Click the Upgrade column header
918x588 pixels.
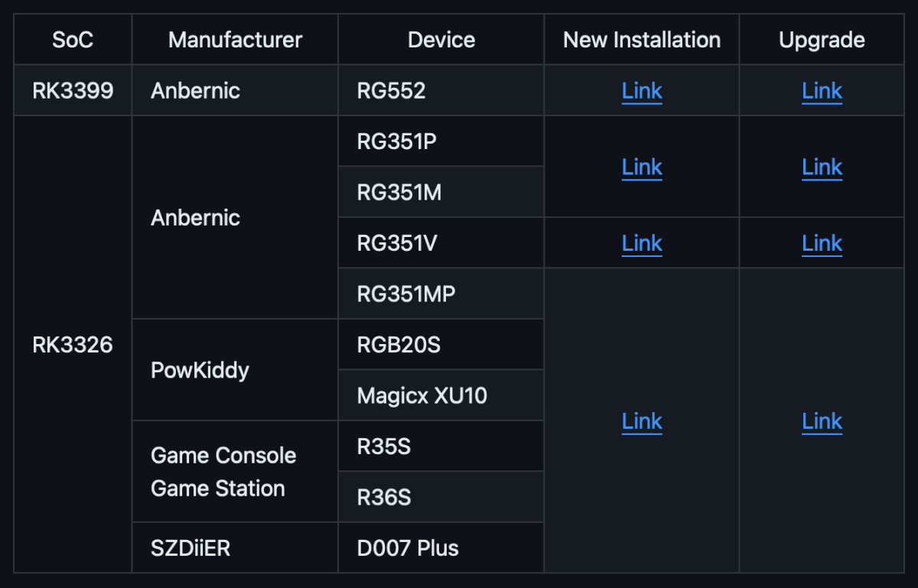(x=822, y=39)
